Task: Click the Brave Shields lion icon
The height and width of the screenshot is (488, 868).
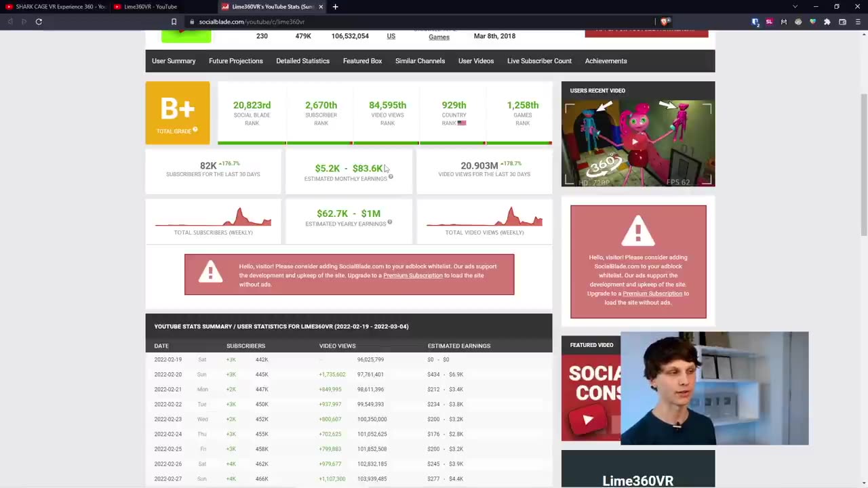Action: tap(664, 22)
